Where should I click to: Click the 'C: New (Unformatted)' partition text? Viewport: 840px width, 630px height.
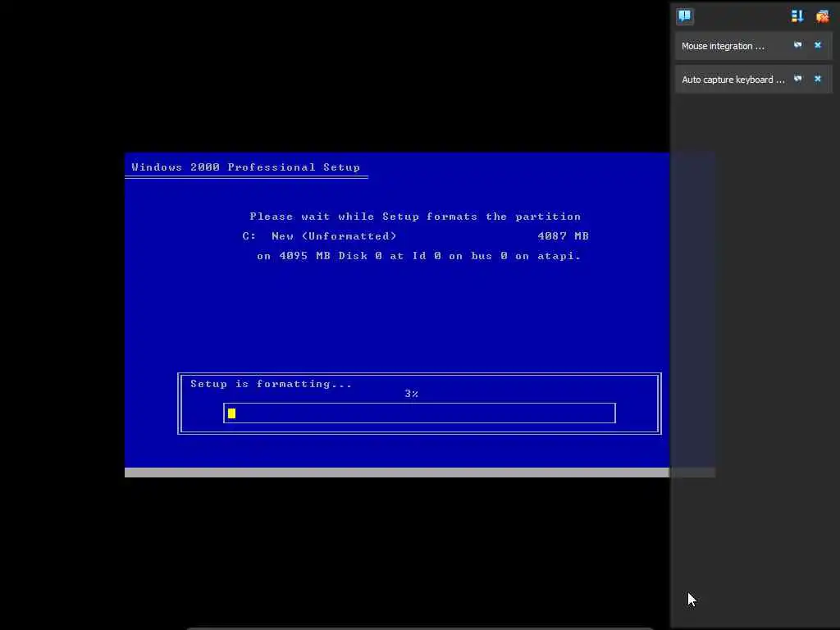(319, 236)
